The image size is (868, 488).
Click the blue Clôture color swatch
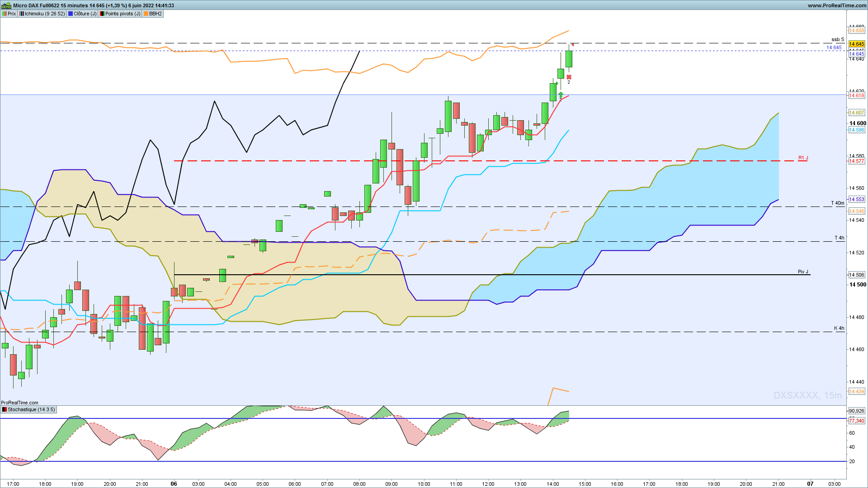click(71, 14)
